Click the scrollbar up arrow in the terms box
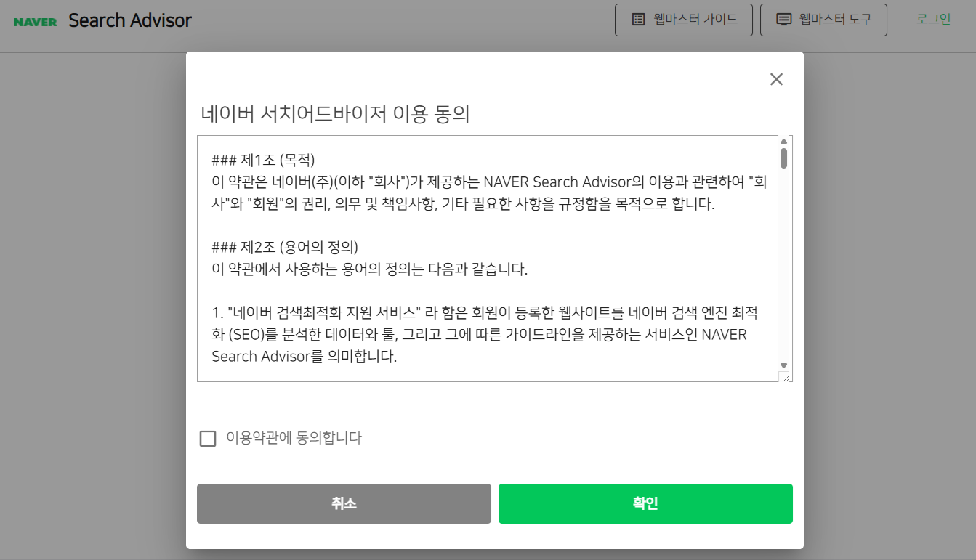 (783, 142)
